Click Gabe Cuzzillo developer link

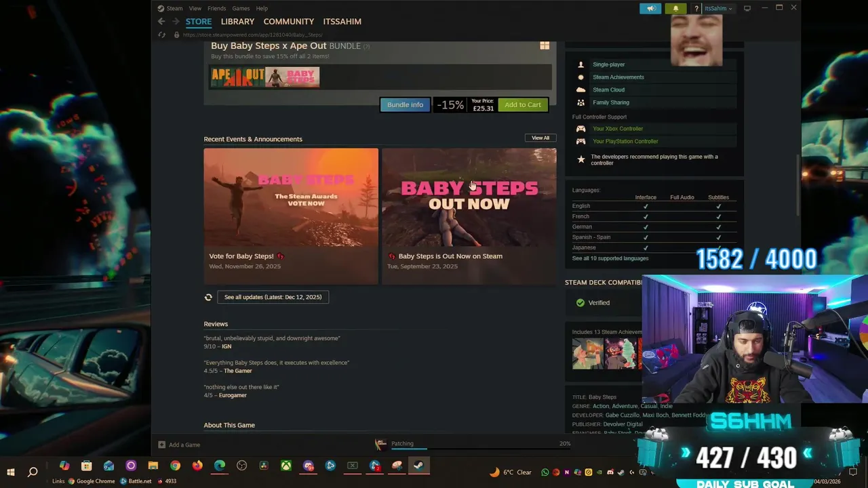(x=623, y=415)
